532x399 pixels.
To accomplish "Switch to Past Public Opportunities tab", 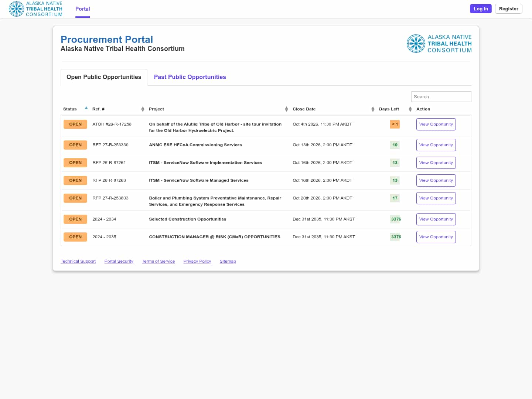I will (x=190, y=77).
